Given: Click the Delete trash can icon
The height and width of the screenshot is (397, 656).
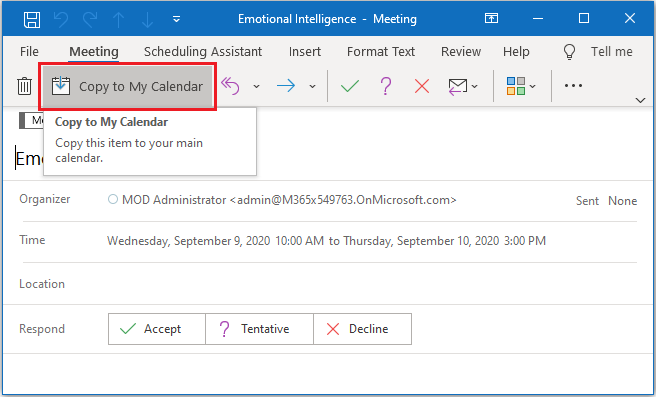Looking at the screenshot, I should point(24,86).
